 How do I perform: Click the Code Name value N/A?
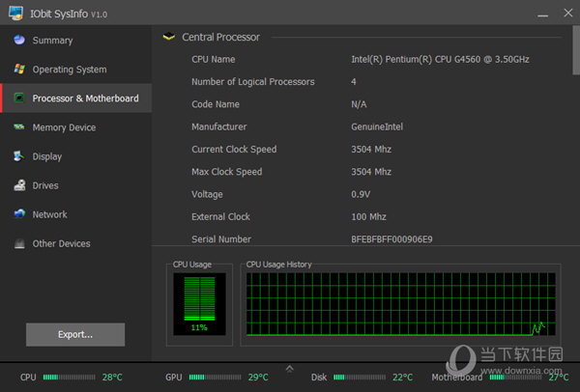coord(359,104)
